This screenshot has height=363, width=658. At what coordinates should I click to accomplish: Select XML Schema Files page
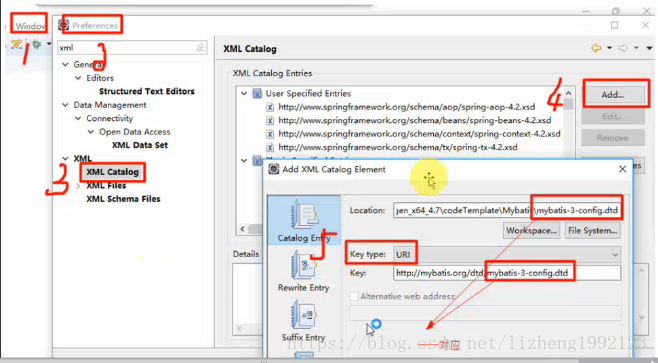pos(123,199)
